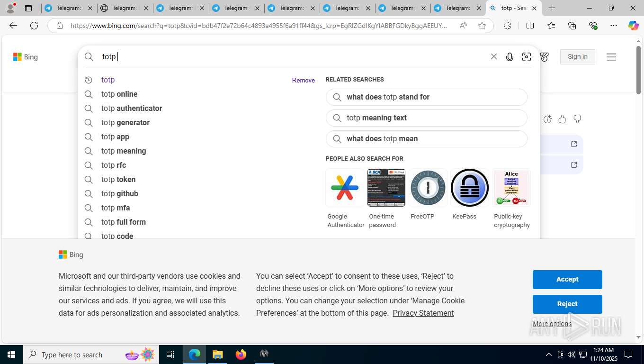Open Edge Settings and more menu
The image size is (644, 364).
[614, 26]
